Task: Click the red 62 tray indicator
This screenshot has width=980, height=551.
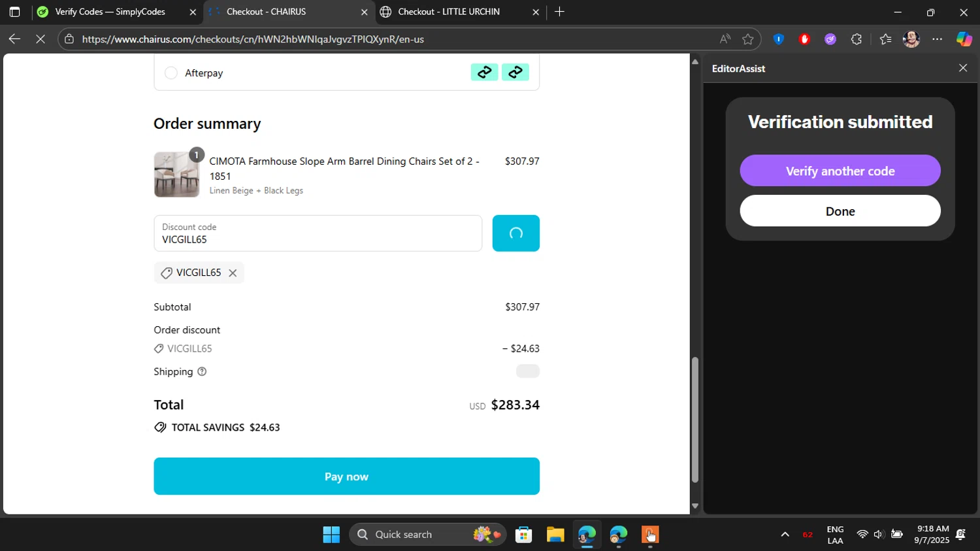Action: point(808,535)
